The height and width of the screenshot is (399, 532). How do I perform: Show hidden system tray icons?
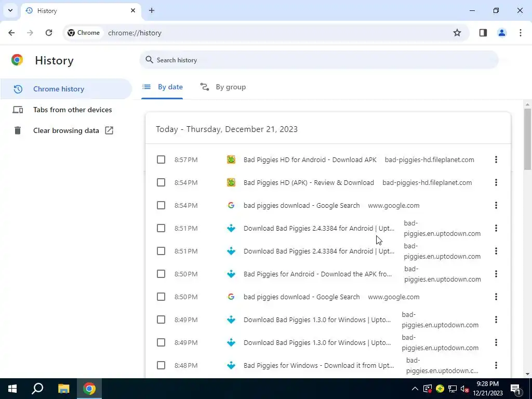click(x=415, y=389)
